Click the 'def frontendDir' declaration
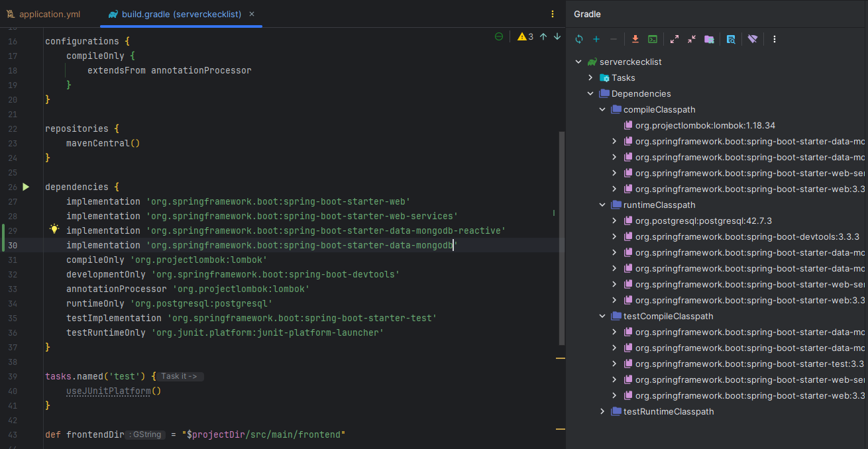The image size is (868, 449). tap(84, 434)
